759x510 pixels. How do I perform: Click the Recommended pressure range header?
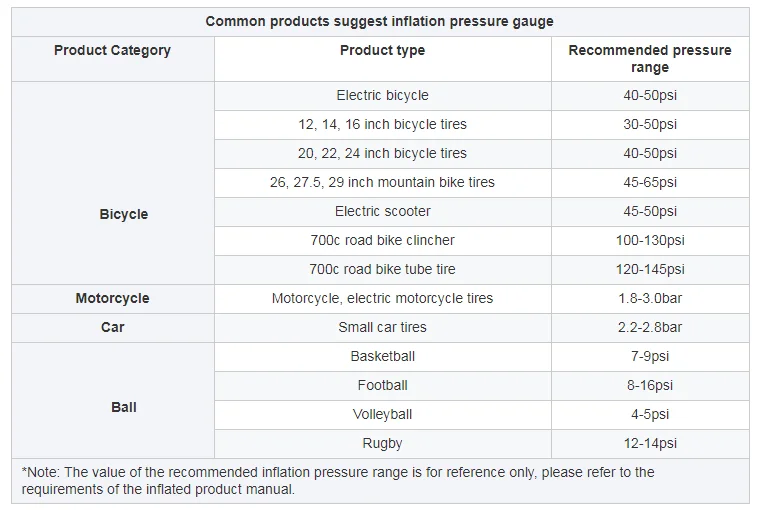click(649, 58)
